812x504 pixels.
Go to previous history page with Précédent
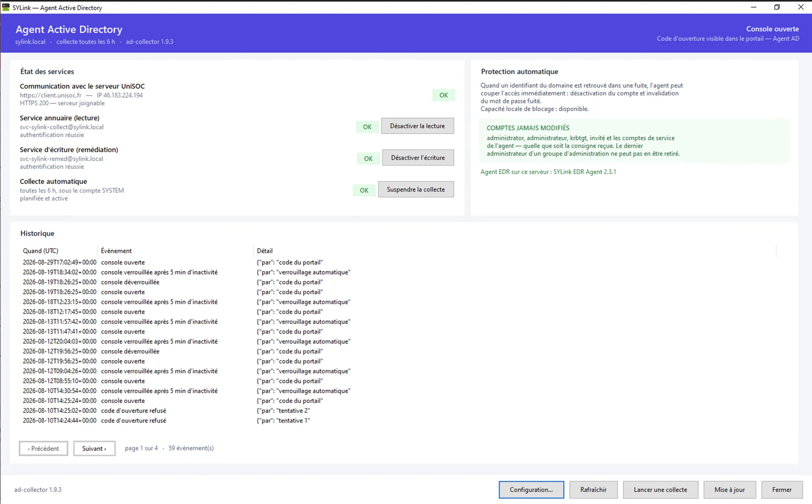[x=44, y=448]
